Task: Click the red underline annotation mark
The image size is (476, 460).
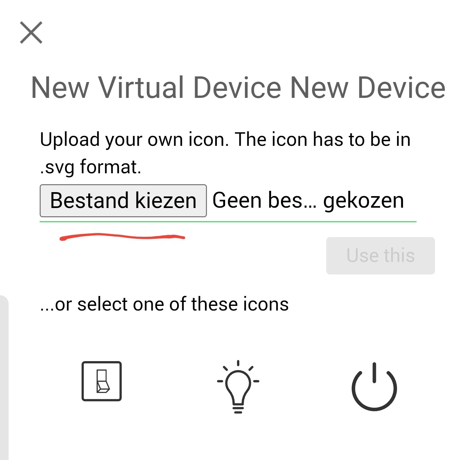Action: pos(122,236)
